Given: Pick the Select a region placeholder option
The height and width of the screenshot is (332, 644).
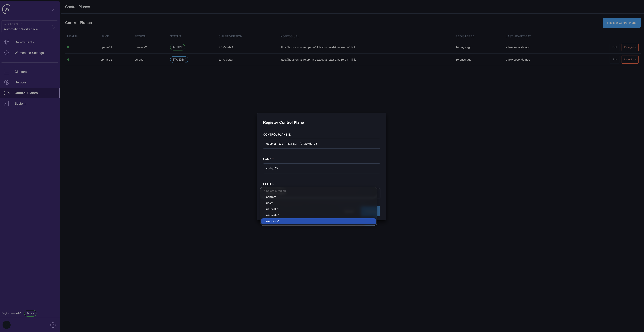Looking at the screenshot, I should tap(318, 191).
